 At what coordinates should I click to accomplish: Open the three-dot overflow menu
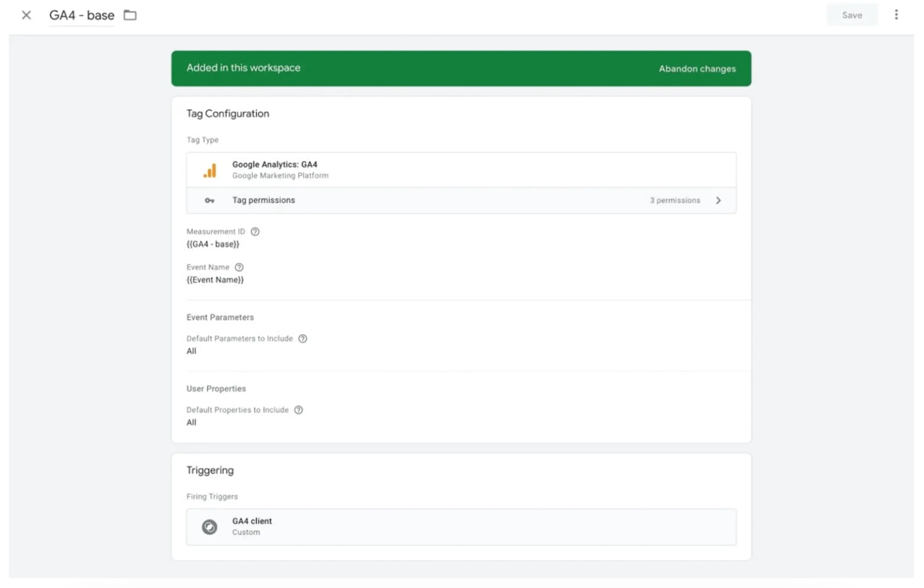pos(896,14)
